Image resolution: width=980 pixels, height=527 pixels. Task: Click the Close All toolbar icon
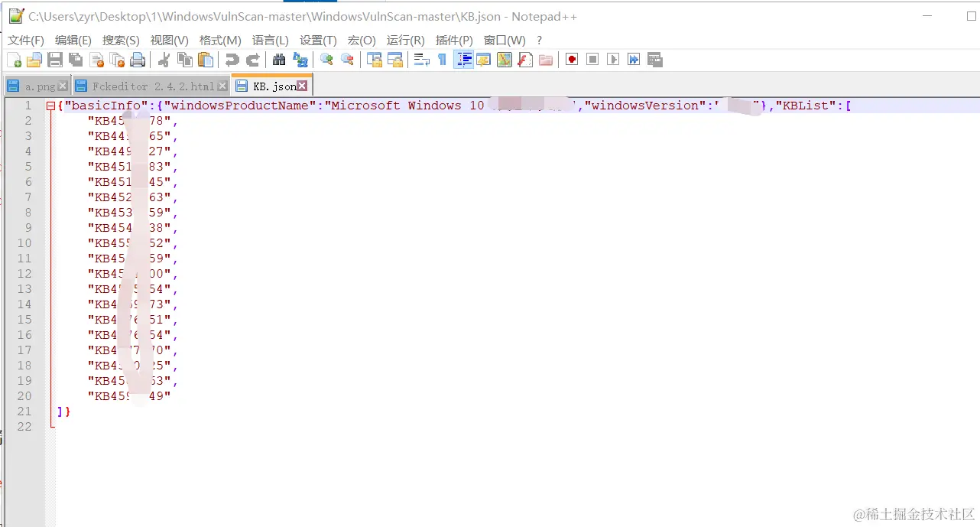(x=117, y=60)
